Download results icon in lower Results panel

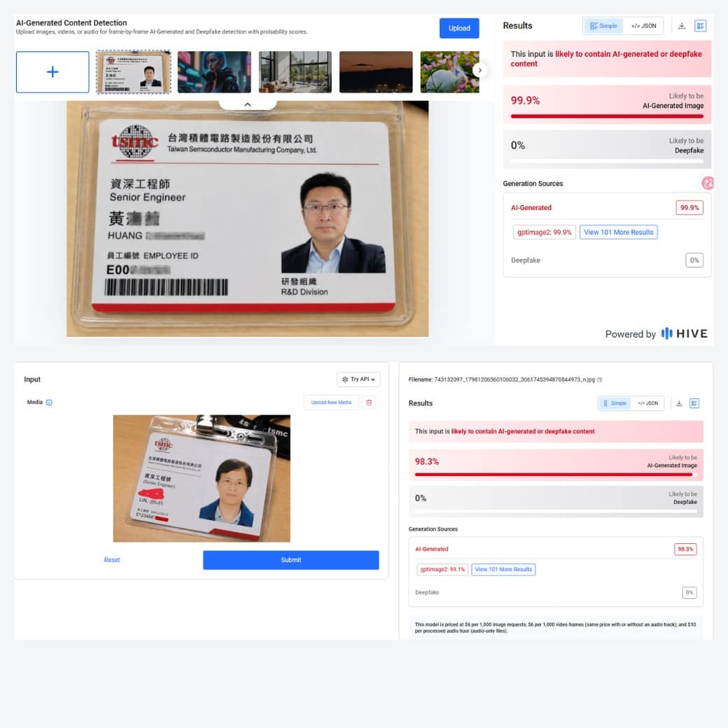[679, 403]
